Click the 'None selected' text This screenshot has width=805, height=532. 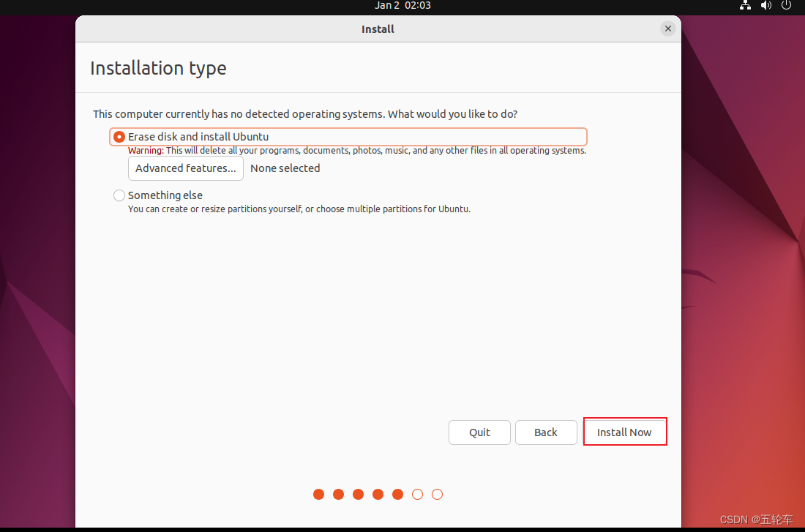(x=285, y=168)
